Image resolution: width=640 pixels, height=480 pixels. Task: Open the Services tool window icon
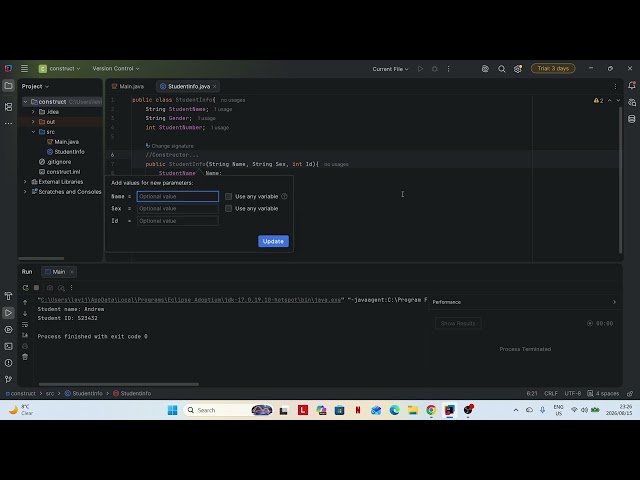pyautogui.click(x=8, y=329)
